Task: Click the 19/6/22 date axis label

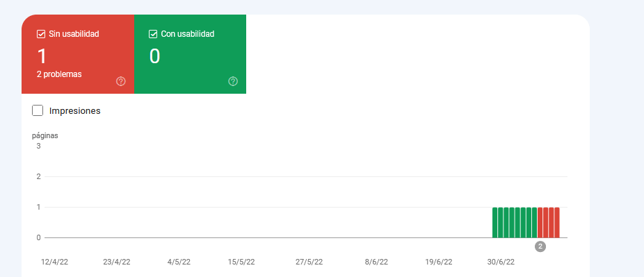Action: (x=439, y=262)
